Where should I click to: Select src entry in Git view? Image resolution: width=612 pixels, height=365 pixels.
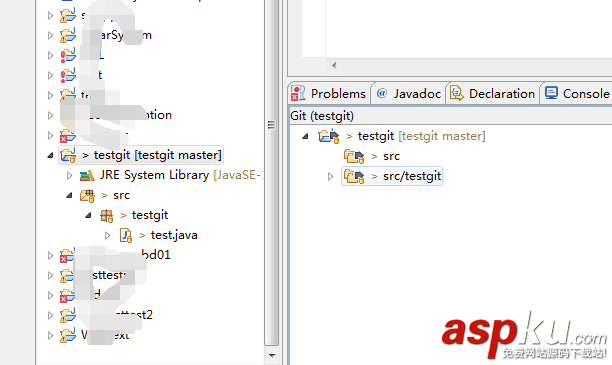391,156
